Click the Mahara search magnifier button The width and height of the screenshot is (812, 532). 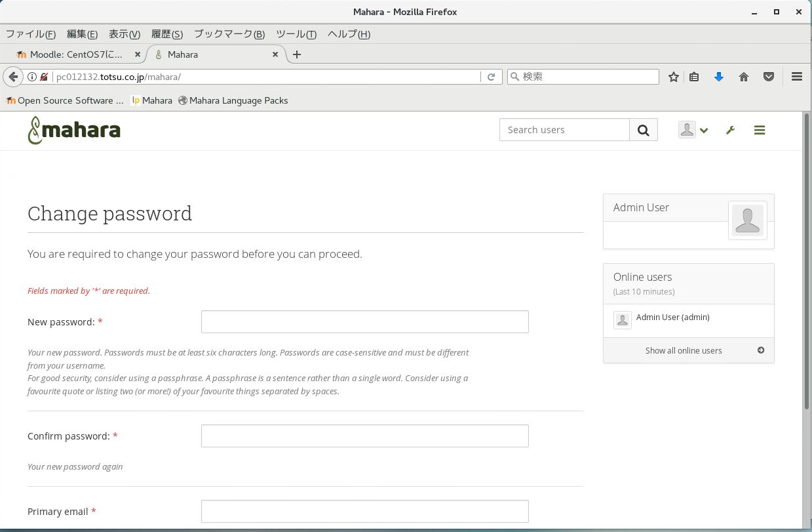[x=644, y=130]
